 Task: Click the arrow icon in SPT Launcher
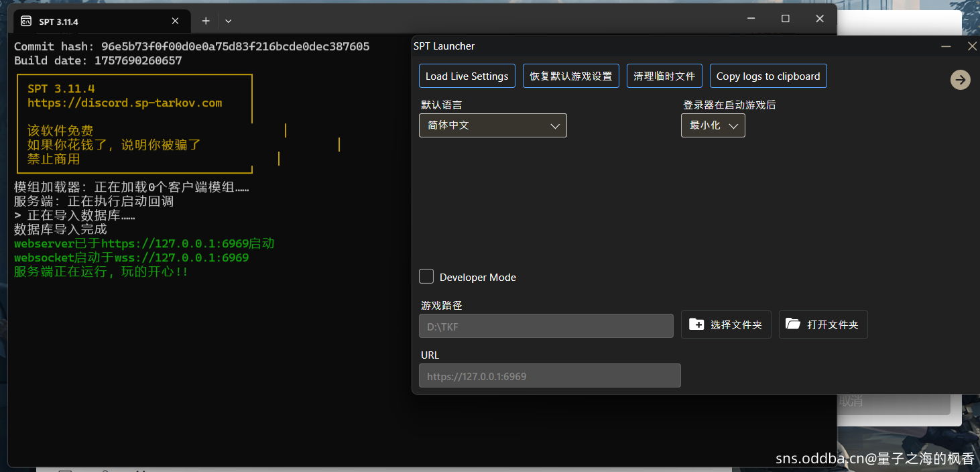click(961, 80)
